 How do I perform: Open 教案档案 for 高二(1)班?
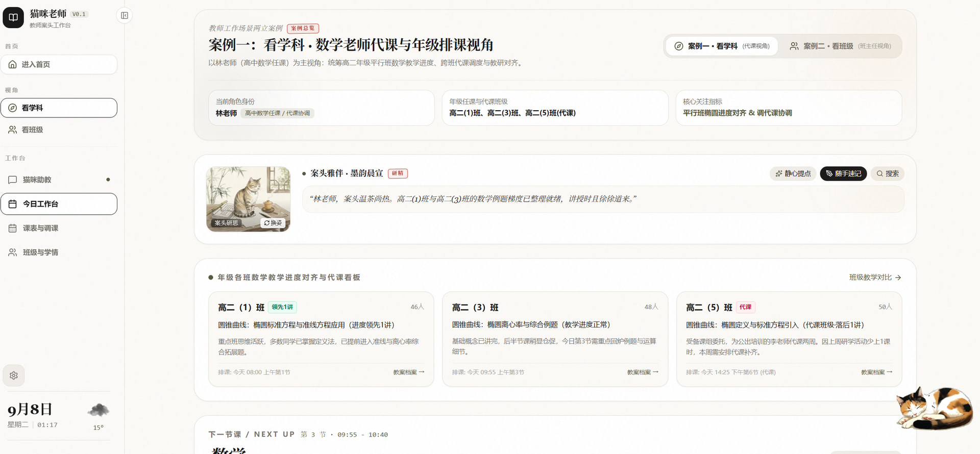pos(408,372)
